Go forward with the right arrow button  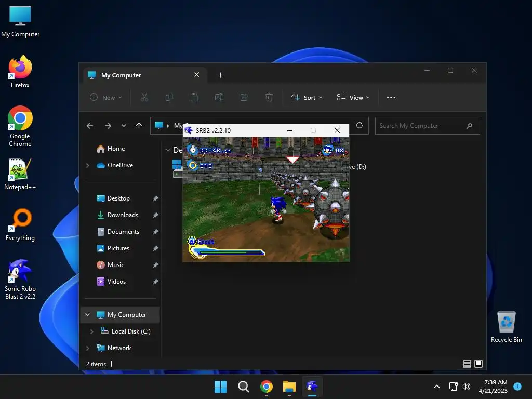coord(108,126)
